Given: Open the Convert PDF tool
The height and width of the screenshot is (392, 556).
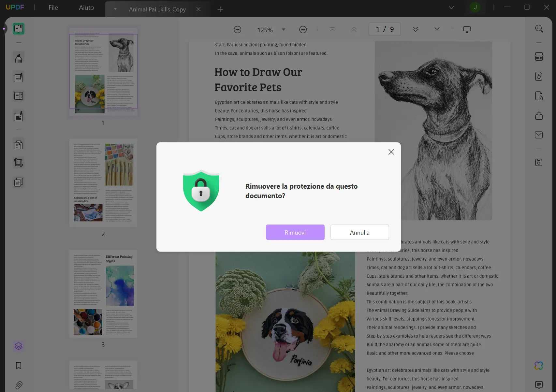Looking at the screenshot, I should [x=539, y=76].
